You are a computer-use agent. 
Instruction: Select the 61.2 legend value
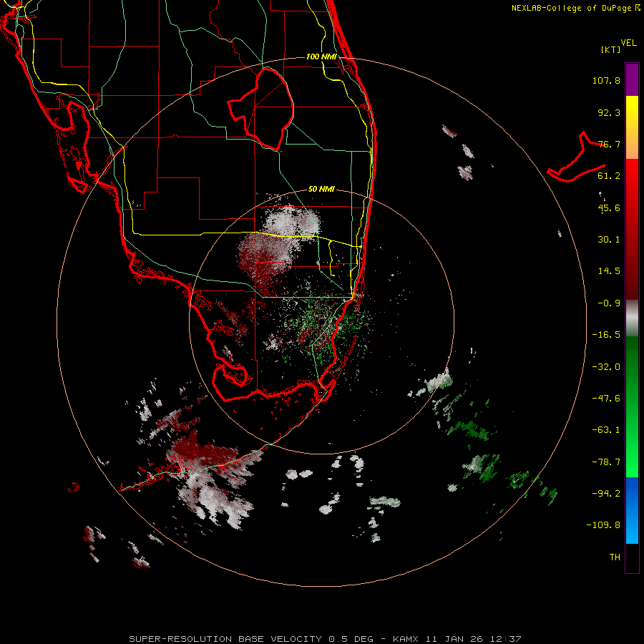tap(609, 176)
